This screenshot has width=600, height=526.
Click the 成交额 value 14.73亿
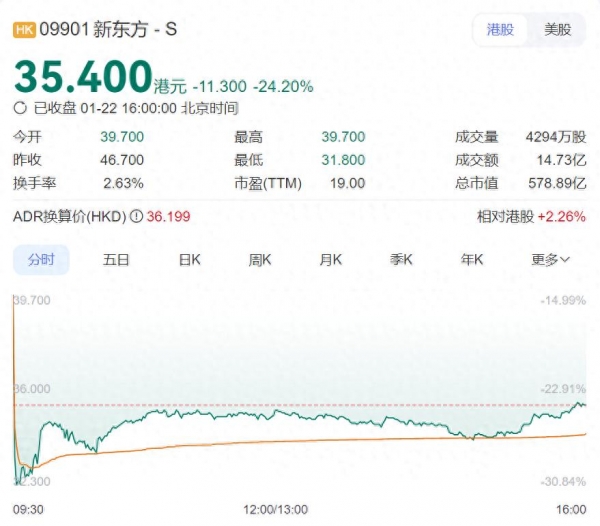click(x=561, y=160)
